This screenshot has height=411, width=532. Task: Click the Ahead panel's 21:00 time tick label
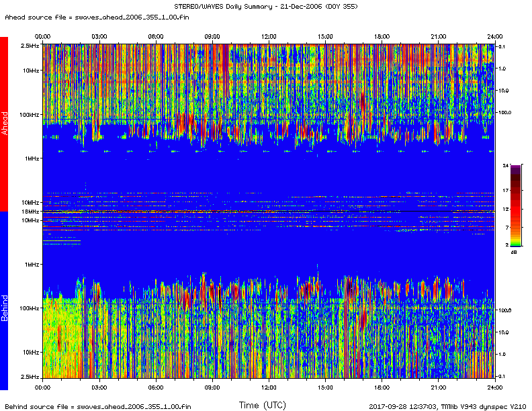coord(439,37)
